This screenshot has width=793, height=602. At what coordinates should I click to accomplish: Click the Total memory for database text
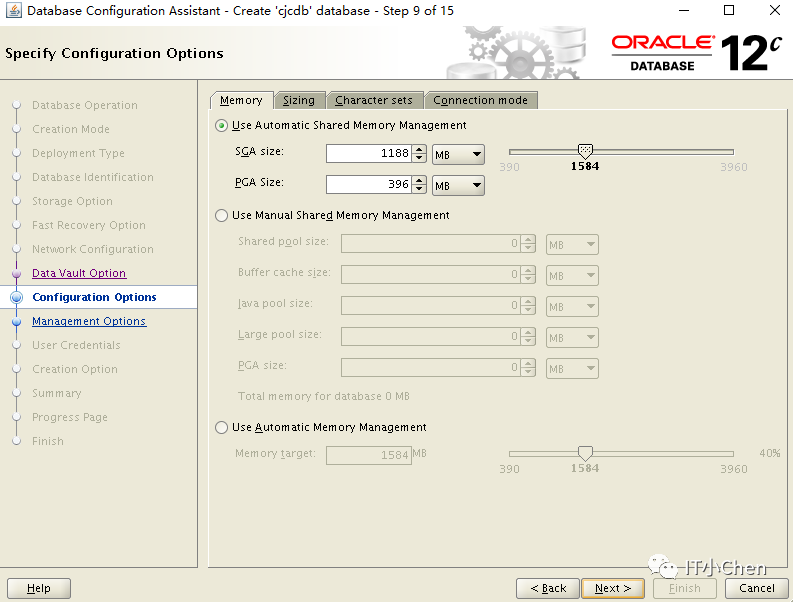pyautogui.click(x=324, y=396)
